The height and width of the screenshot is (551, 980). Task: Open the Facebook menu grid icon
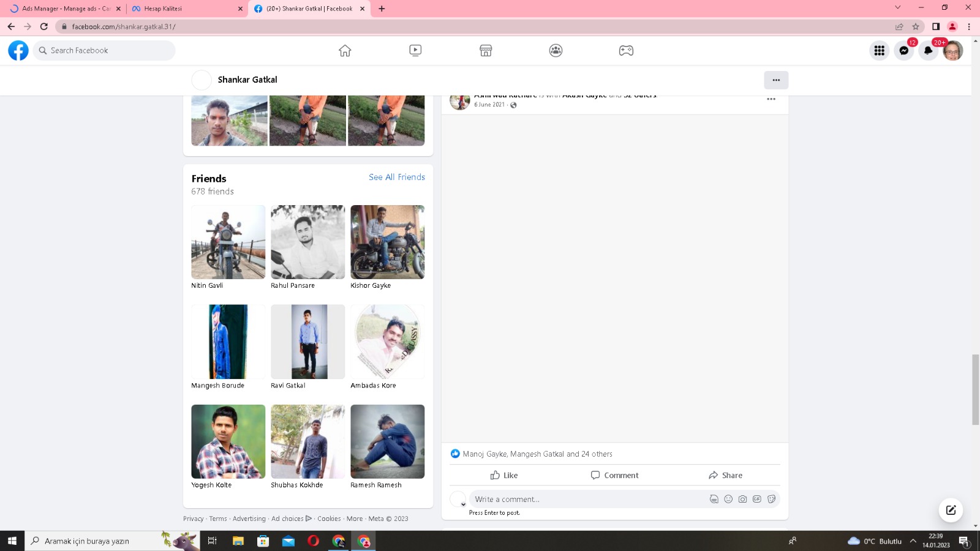pos(880,51)
